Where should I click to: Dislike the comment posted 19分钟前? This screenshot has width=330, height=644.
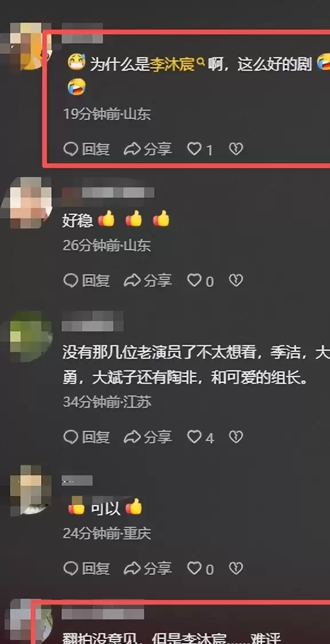coord(236,149)
